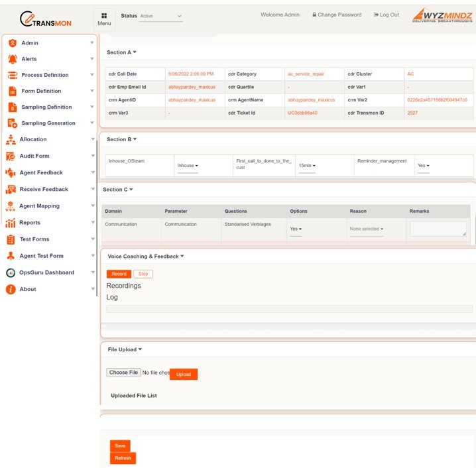
Task: Expand the Allocation menu arrow
Action: (93, 139)
